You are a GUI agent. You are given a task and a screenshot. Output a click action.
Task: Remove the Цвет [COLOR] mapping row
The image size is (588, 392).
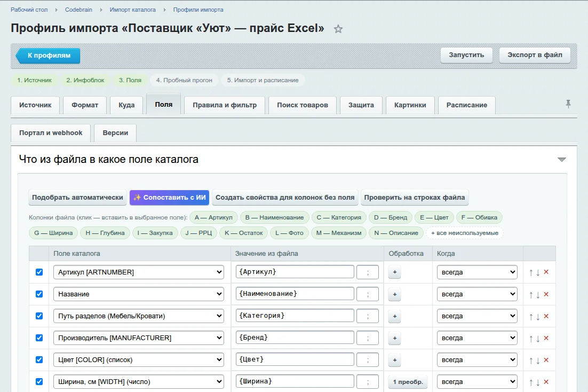[x=546, y=360]
